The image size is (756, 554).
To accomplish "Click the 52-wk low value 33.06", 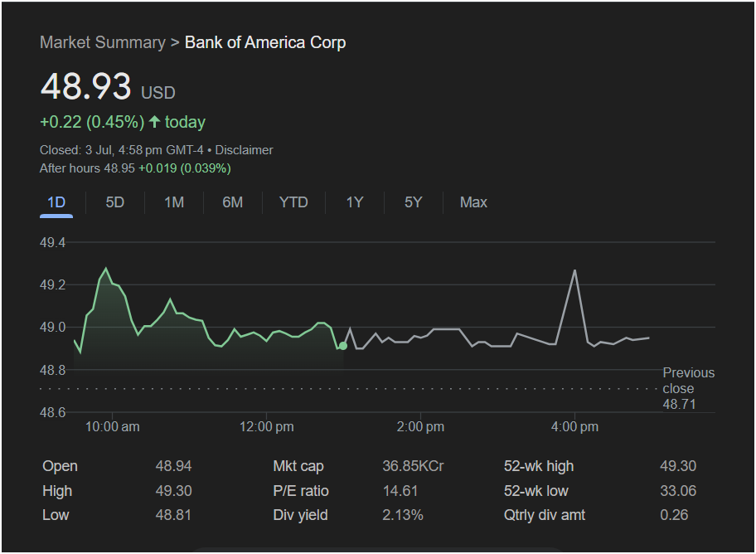I will (678, 491).
